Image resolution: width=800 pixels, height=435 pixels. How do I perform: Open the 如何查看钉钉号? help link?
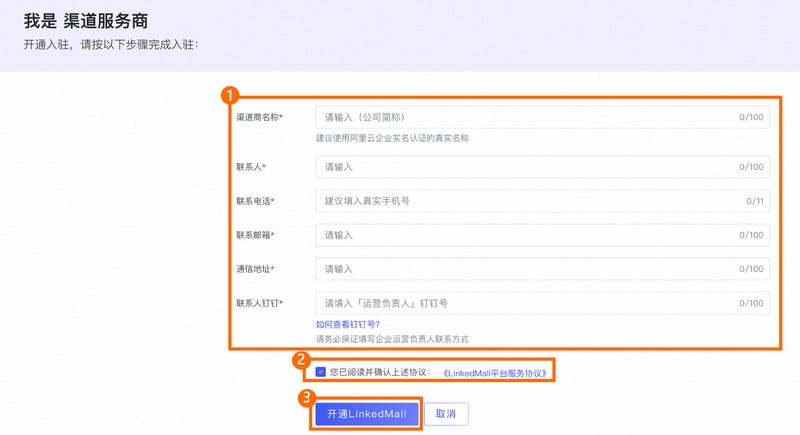pos(347,324)
